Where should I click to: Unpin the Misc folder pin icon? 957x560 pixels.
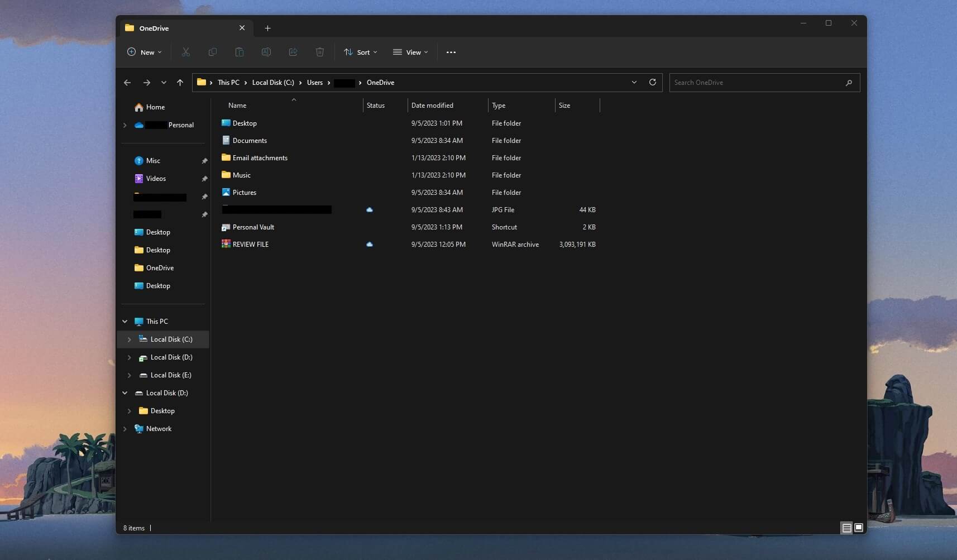point(204,161)
